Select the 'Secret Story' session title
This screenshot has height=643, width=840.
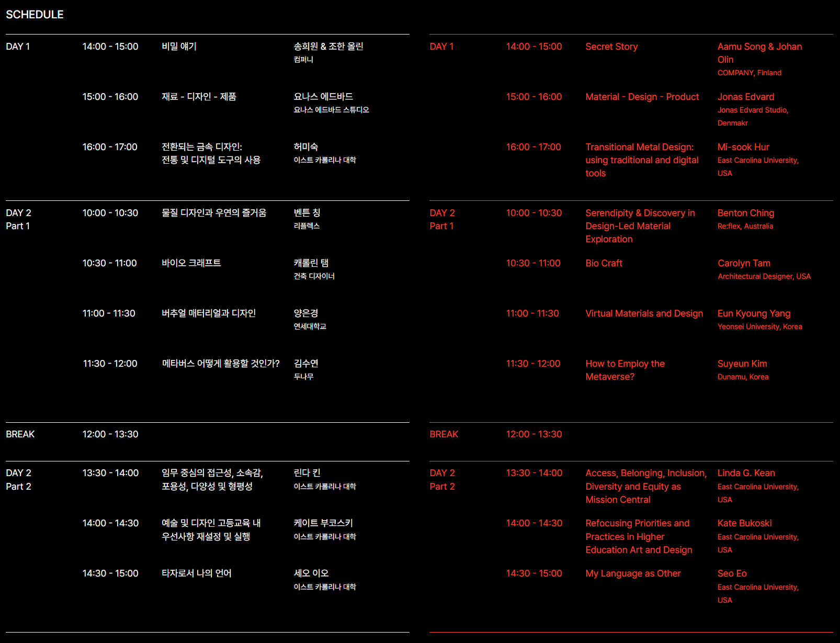611,47
